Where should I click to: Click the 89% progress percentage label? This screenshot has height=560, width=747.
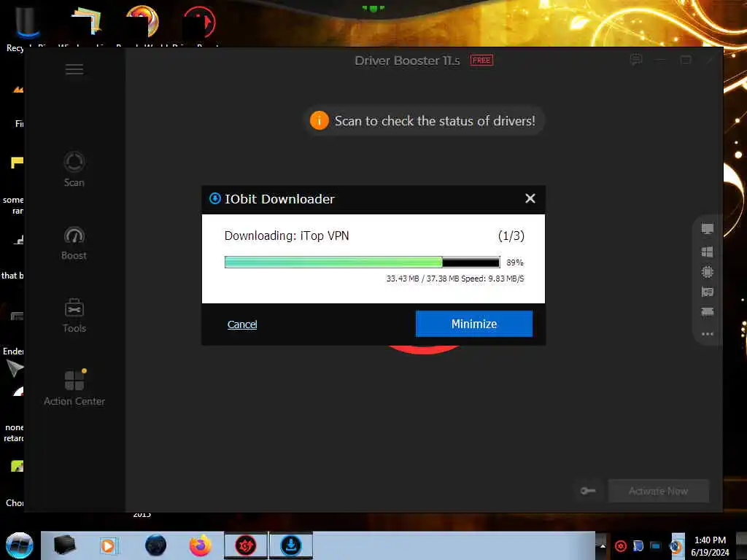[x=514, y=262]
